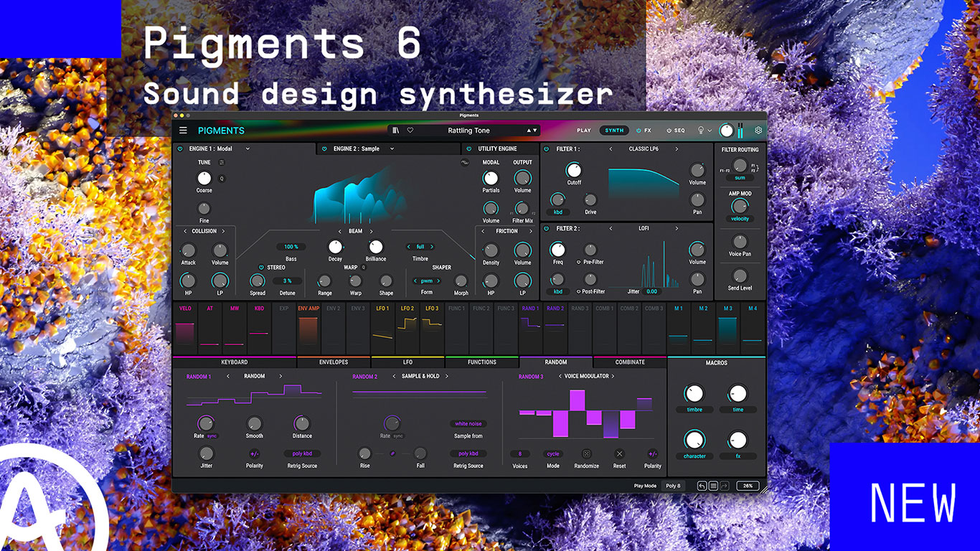Screen dimensions: 980x551
Task: Toggle the Pre-Filter switch in Filter 2
Action: (579, 262)
